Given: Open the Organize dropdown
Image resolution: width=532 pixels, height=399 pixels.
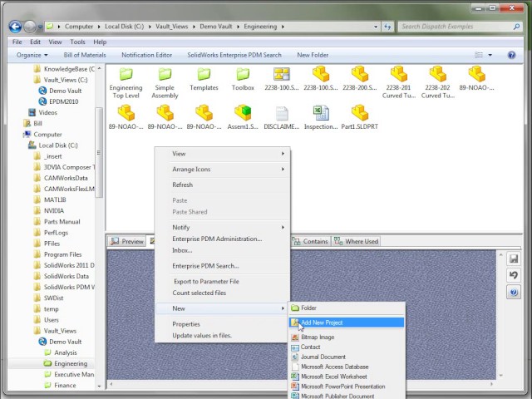Looking at the screenshot, I should tap(32, 55).
